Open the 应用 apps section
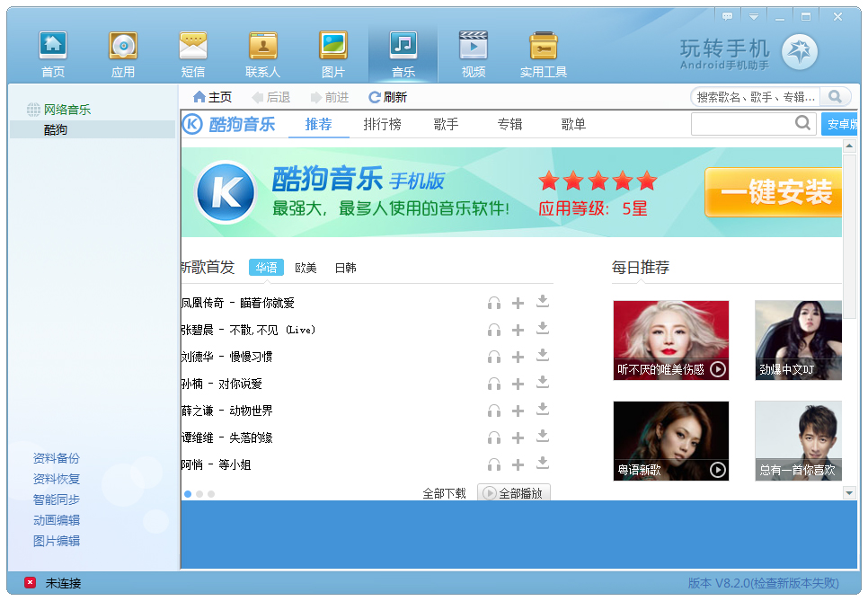Viewport: 868px width, 601px height. coord(123,54)
